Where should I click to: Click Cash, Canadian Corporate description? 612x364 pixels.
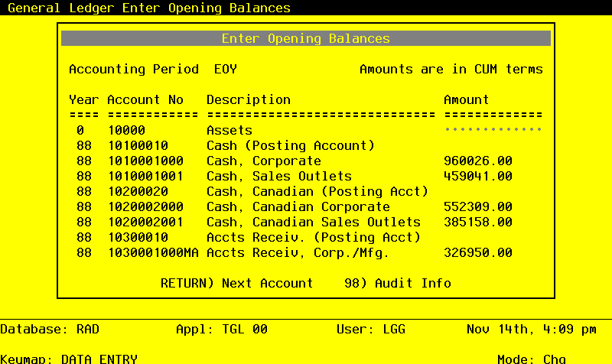[x=298, y=206]
